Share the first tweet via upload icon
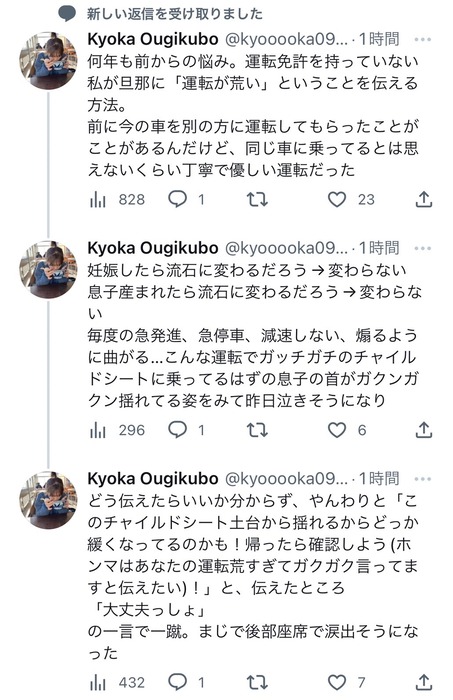The height and width of the screenshot is (700, 453). click(x=424, y=199)
